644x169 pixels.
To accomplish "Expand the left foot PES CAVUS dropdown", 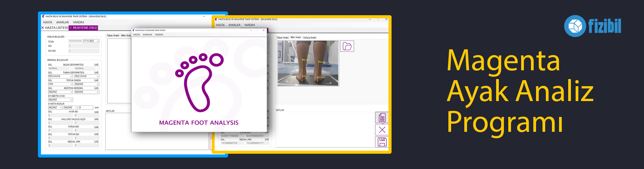I will click(x=71, y=76).
